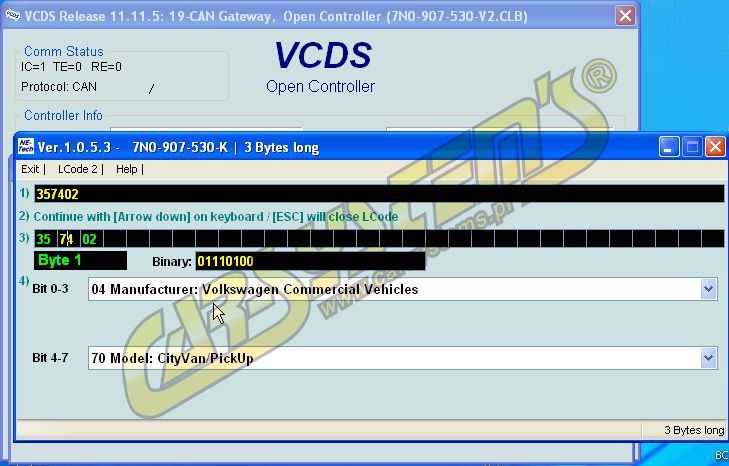Screen dimensions: 729x466
Task: Select byte cell 35
Action: click(x=44, y=239)
